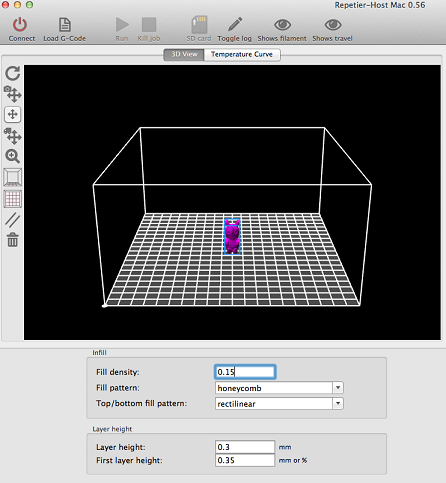Click the green window zoom button
The image size is (446, 483).
click(x=29, y=5)
